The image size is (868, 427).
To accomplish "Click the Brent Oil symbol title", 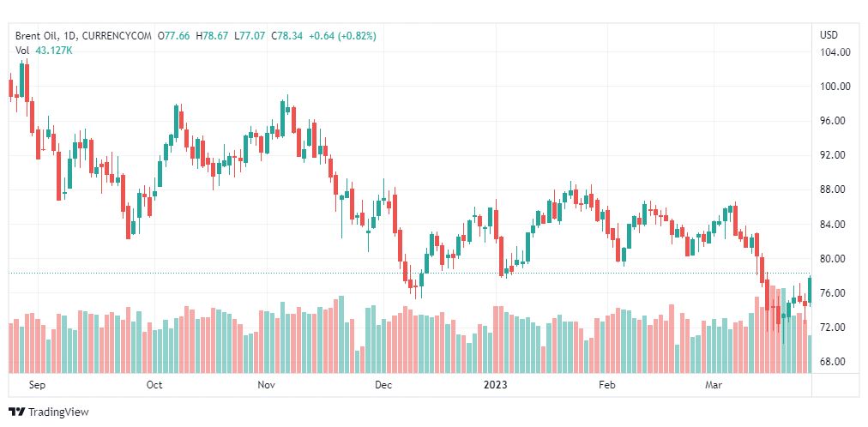I will coord(38,36).
